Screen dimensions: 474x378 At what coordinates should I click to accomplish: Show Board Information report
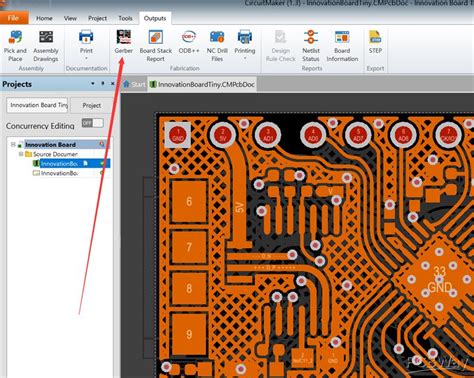tap(342, 46)
